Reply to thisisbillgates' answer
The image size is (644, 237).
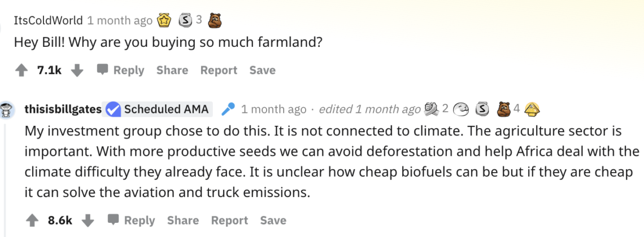pos(131,221)
